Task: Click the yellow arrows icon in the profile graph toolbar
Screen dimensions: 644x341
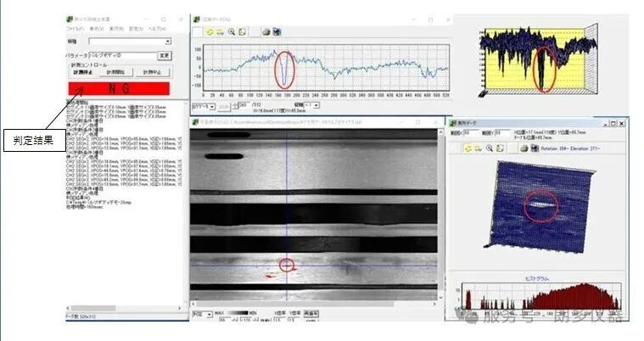Action: (221, 31)
